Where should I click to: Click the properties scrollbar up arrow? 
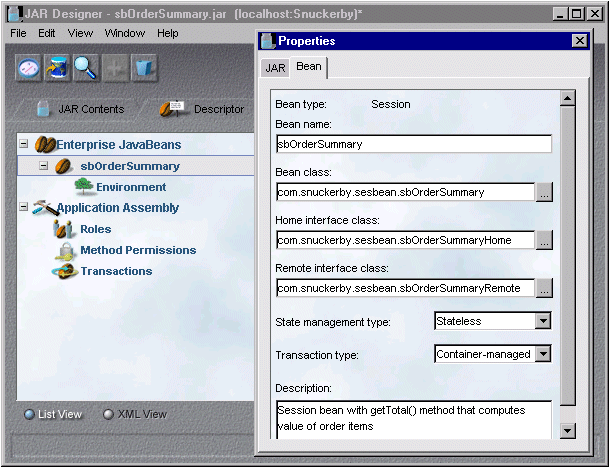coord(567,98)
